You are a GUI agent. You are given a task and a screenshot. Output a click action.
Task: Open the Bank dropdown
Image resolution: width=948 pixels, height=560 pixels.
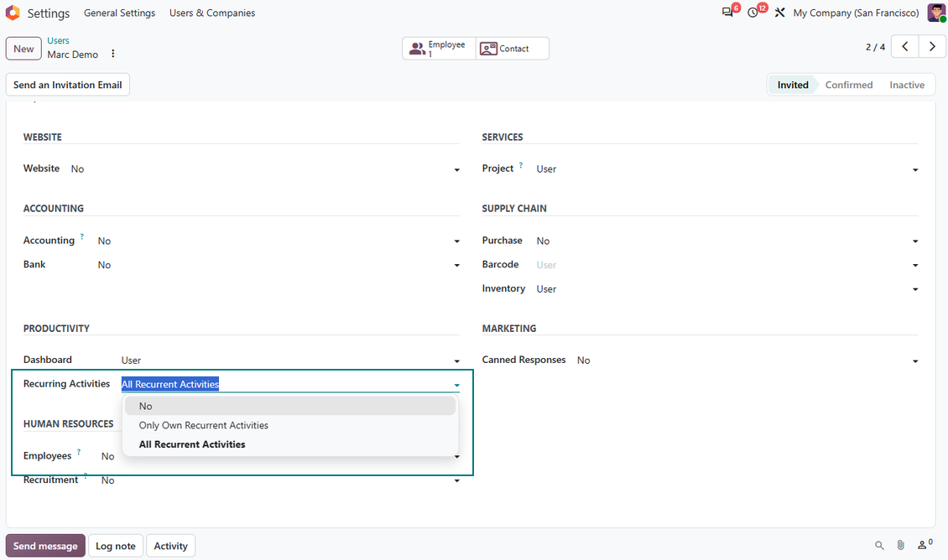(279, 265)
